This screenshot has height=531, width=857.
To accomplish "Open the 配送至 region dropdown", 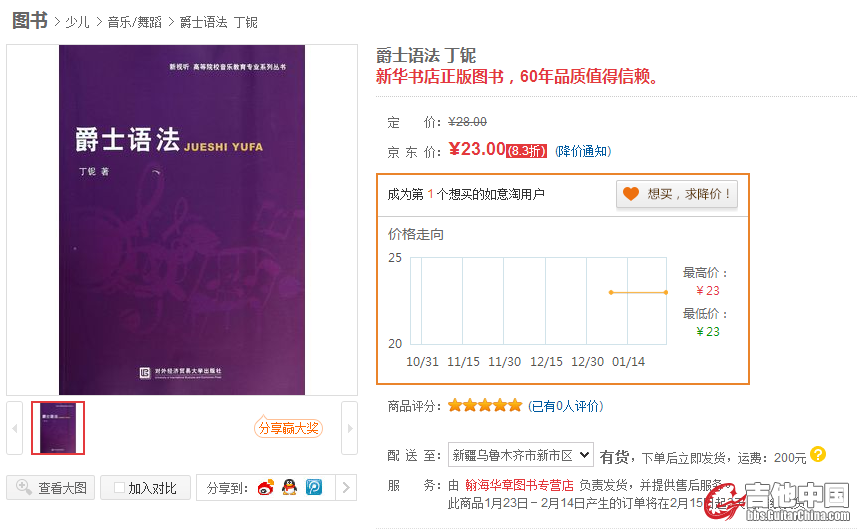I will coord(521,455).
